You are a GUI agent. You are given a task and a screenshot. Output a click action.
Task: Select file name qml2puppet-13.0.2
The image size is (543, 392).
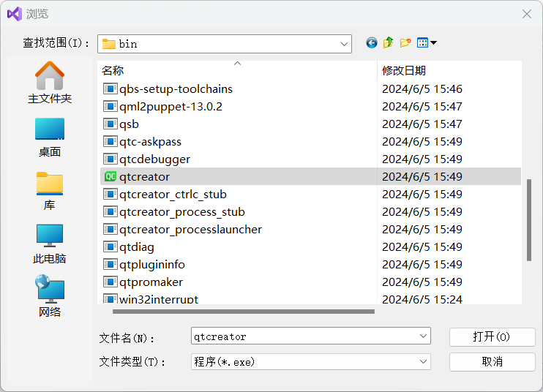(x=171, y=106)
